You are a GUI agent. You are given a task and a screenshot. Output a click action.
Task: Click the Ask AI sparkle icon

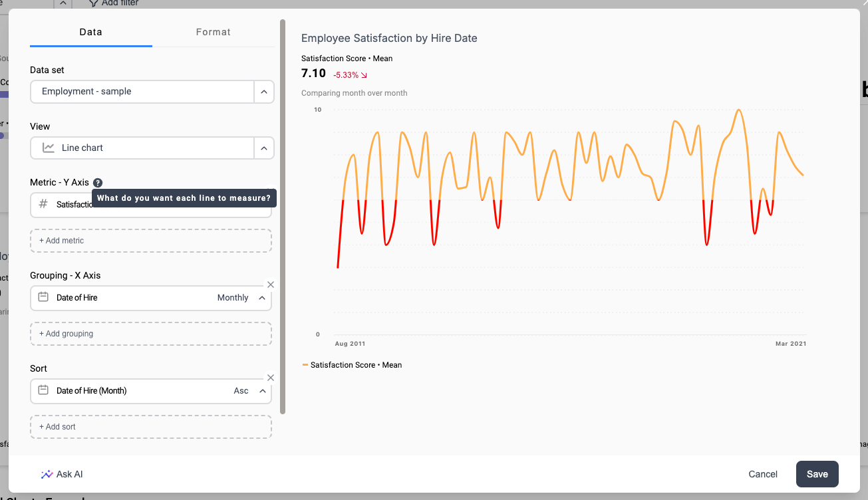tap(47, 474)
